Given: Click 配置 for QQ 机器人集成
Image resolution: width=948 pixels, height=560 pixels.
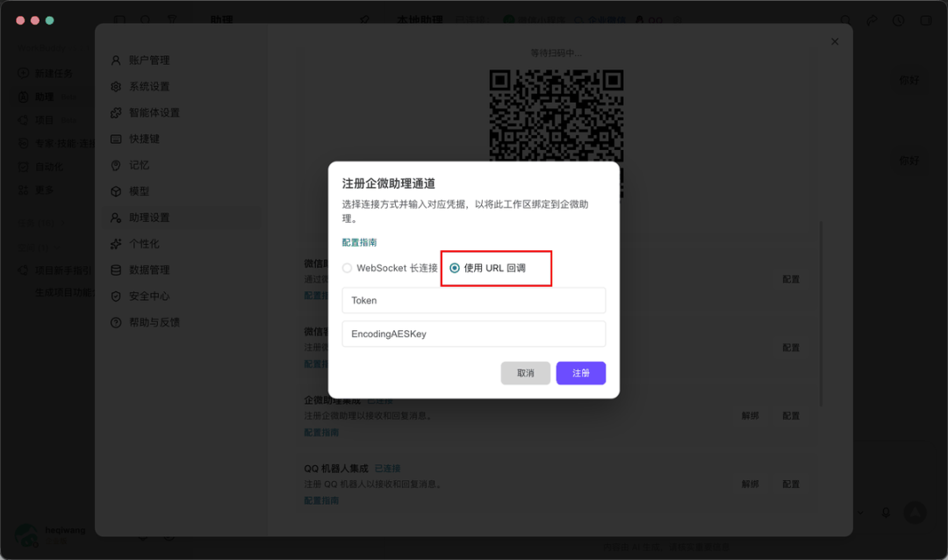Looking at the screenshot, I should pos(791,484).
